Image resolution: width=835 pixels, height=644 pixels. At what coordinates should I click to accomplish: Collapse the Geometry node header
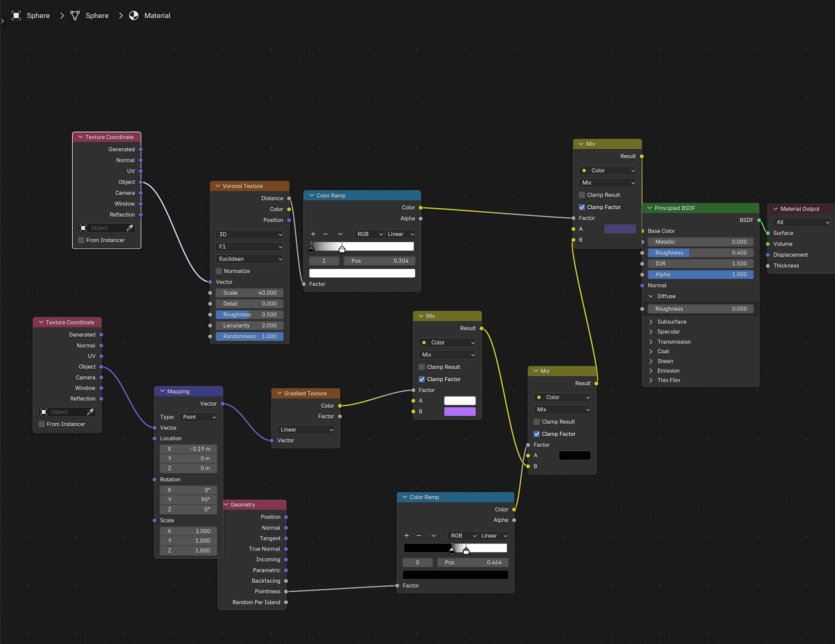click(226, 504)
